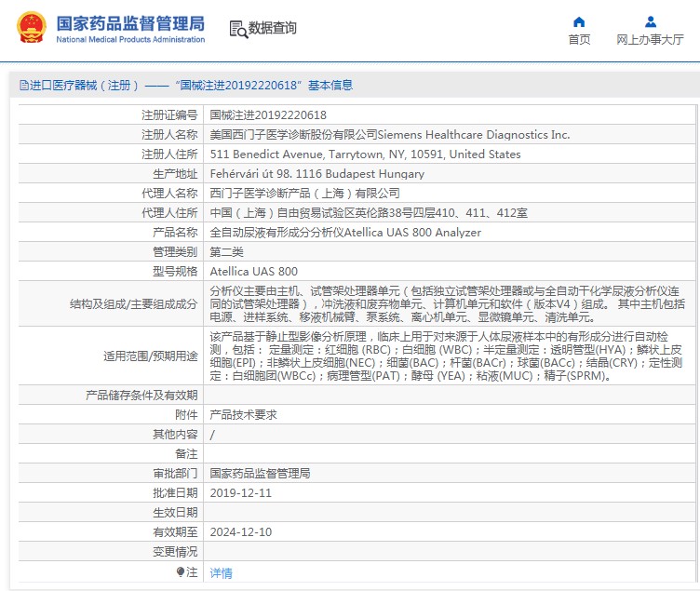Viewport: 700px width, 591px height.
Task: Click the 批准日期 label
Action: (175, 492)
